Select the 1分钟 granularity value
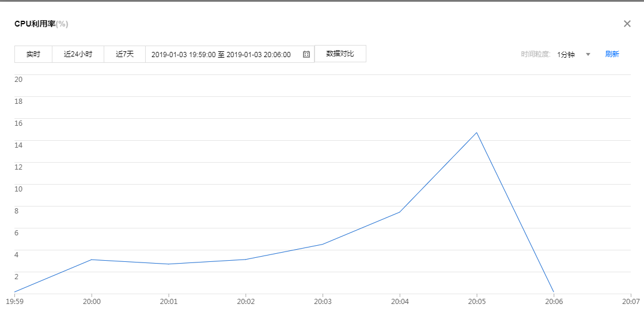Viewport: 644px width, 319px height. pyautogui.click(x=566, y=54)
